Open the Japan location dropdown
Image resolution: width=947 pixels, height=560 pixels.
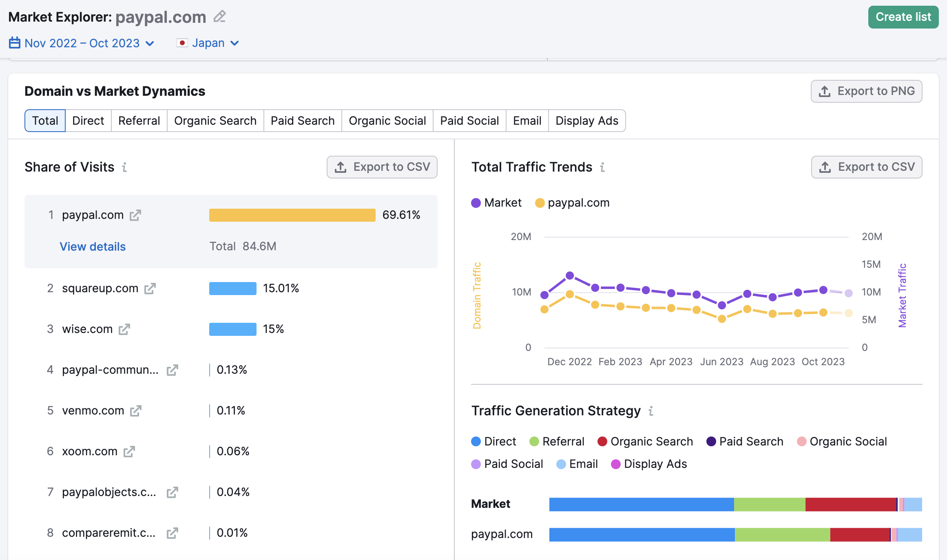pos(208,43)
